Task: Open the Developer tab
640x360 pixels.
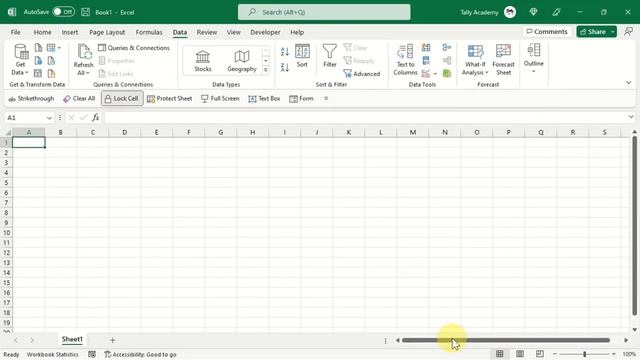Action: 265,32
